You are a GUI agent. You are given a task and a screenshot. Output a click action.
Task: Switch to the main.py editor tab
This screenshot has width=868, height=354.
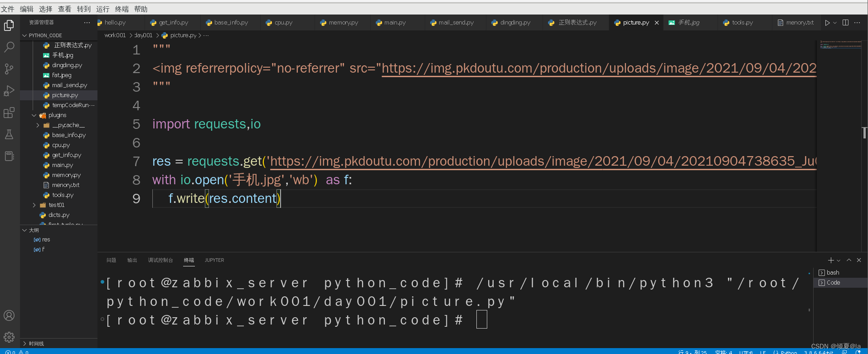click(x=398, y=23)
